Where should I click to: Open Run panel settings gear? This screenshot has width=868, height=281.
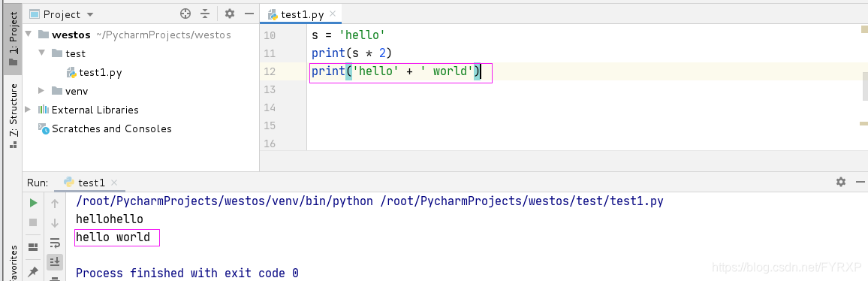pos(841,182)
